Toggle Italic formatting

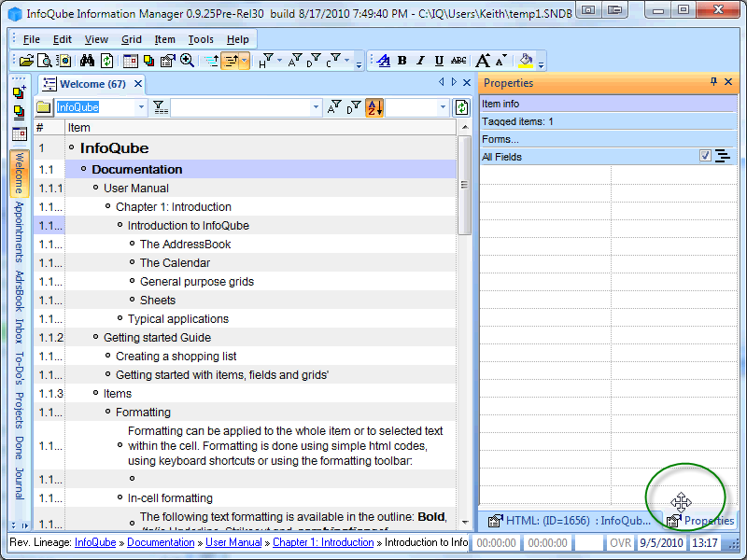click(421, 61)
